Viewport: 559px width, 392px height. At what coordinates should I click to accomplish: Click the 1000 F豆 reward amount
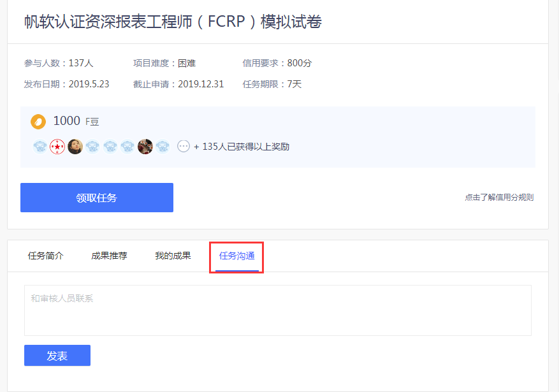click(x=76, y=121)
